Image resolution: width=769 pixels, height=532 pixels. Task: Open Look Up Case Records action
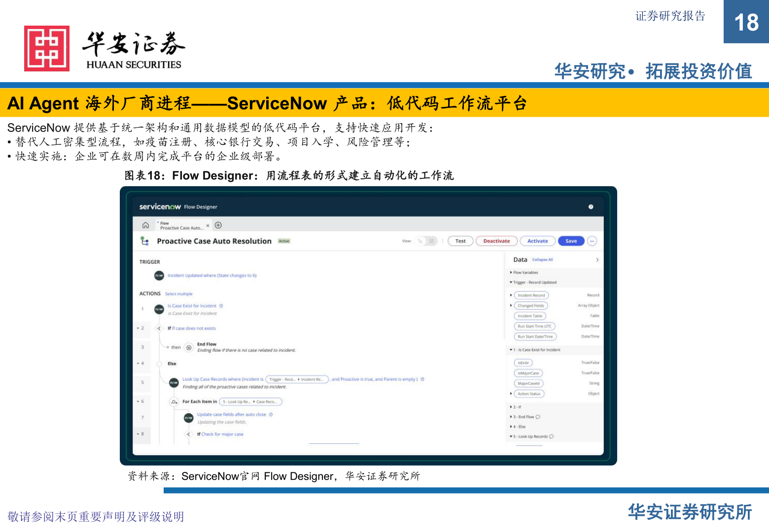pos(223,379)
